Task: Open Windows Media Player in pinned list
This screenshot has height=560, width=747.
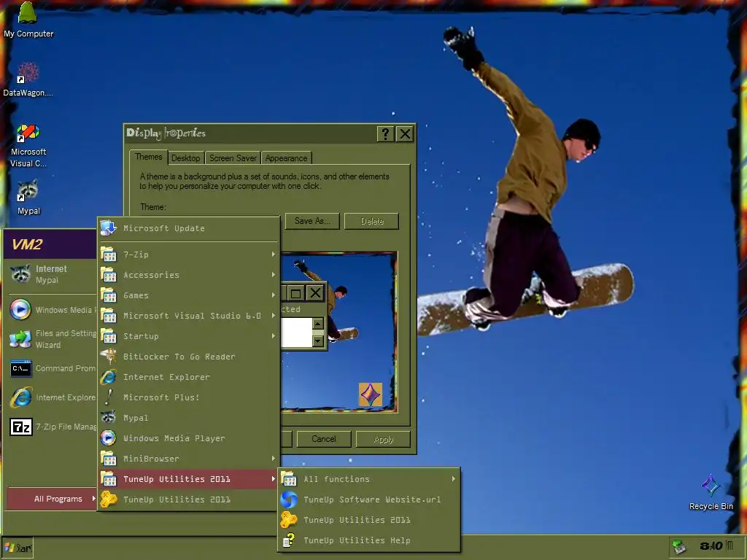Action: point(52,309)
